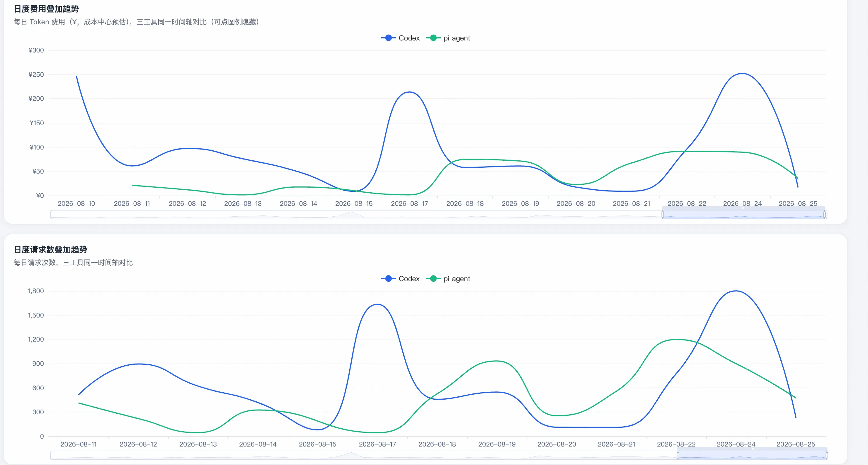
Task: Click the 每日请求次数 subtitle text
Action: click(73, 263)
